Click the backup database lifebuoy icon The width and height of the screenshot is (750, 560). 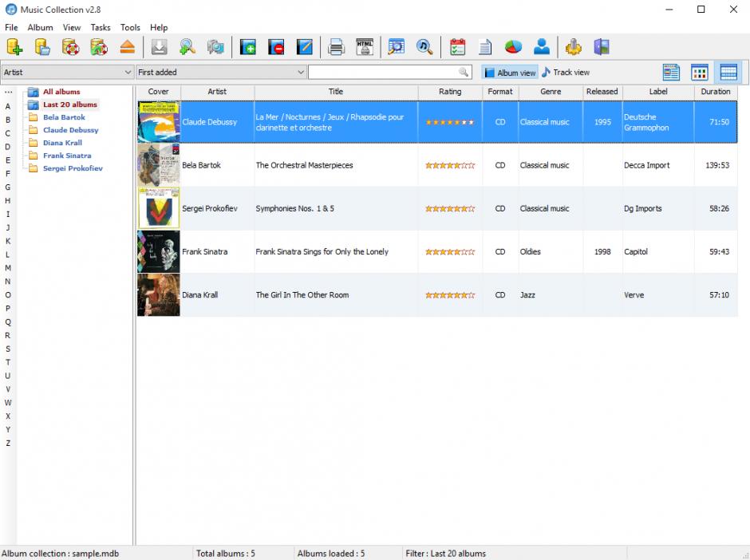[x=71, y=47]
